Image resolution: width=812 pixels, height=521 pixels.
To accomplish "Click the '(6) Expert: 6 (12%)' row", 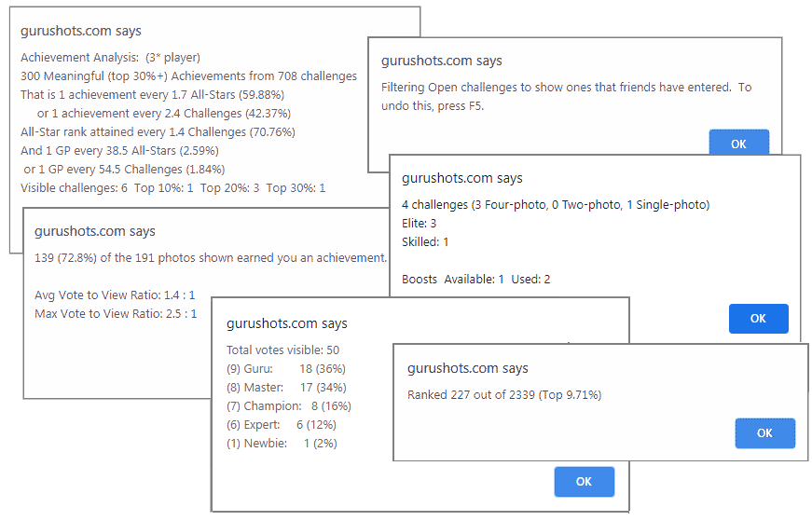I will pyautogui.click(x=282, y=425).
